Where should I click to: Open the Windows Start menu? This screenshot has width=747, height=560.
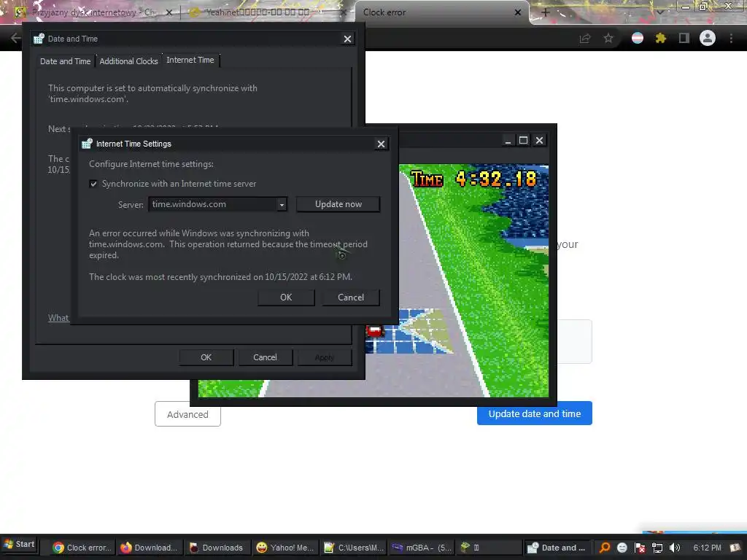click(19, 544)
